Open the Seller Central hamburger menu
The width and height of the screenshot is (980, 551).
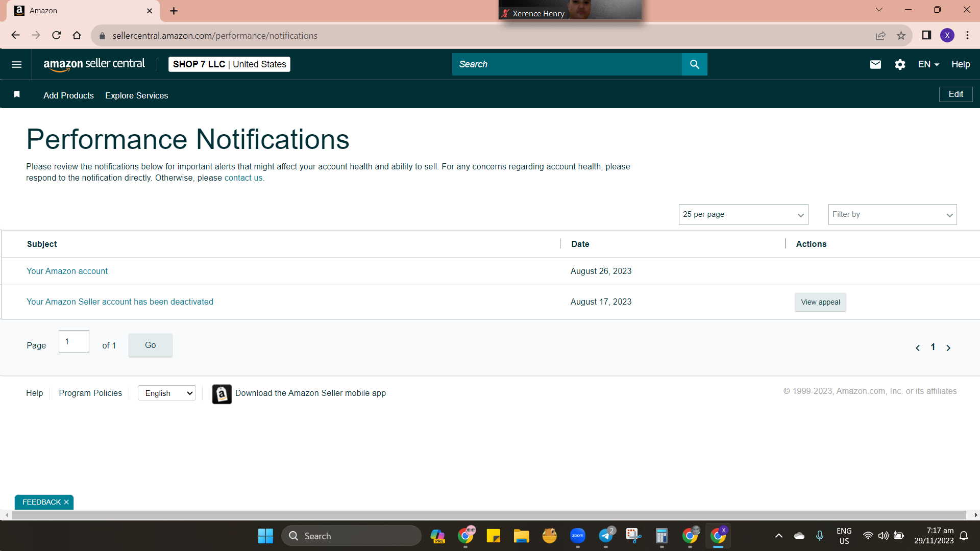point(16,64)
